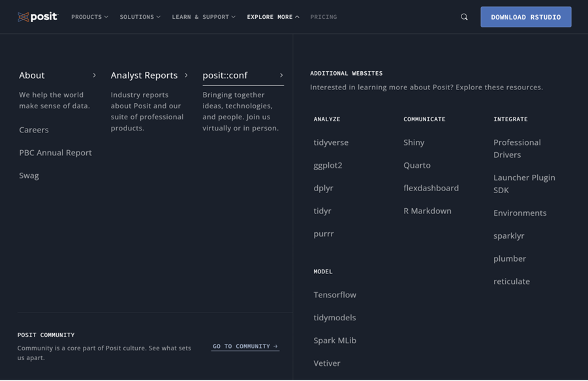Open the purrr website link
Viewport: 588px width, 381px height.
pyautogui.click(x=324, y=234)
